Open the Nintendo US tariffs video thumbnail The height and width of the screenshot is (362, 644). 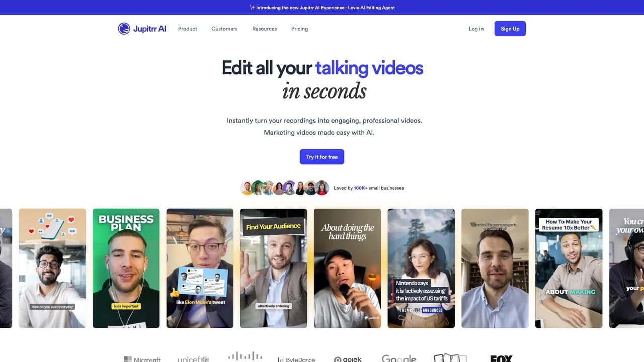coord(421,268)
